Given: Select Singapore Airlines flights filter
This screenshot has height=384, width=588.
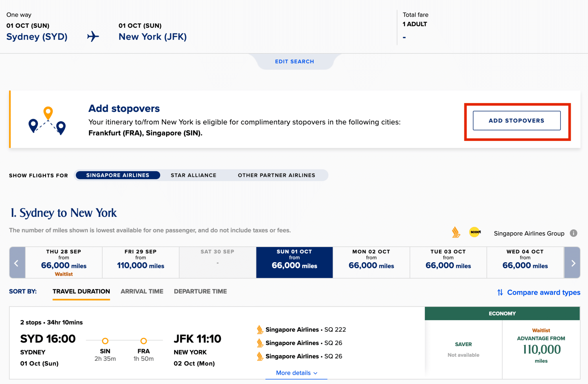Looking at the screenshot, I should [118, 175].
